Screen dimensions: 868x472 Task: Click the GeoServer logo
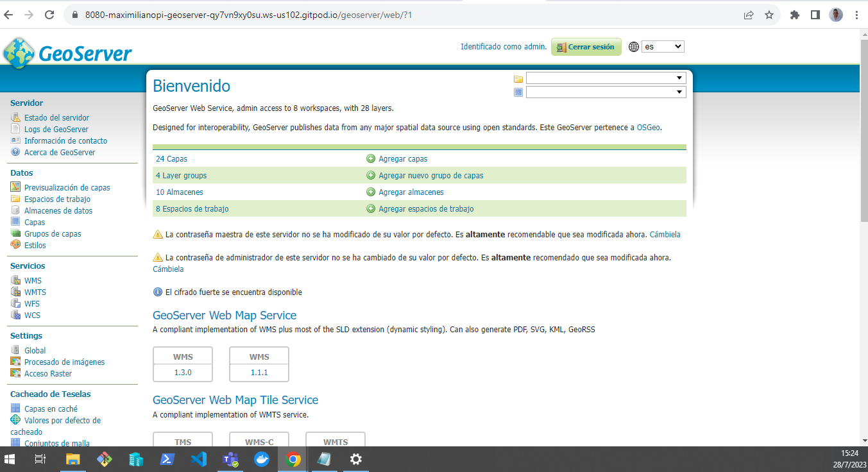pyautogui.click(x=67, y=53)
